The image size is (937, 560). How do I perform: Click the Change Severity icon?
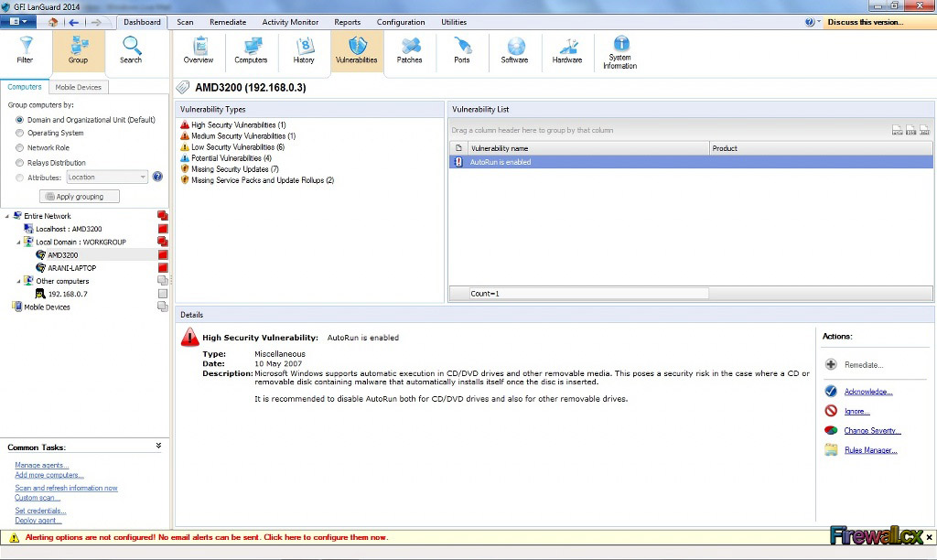pos(831,430)
